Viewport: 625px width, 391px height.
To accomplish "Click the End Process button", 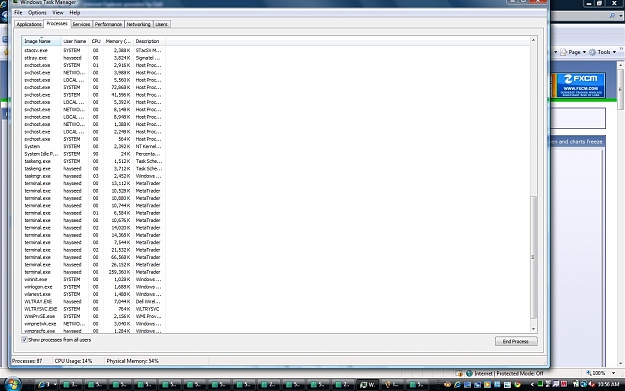I will [516, 341].
